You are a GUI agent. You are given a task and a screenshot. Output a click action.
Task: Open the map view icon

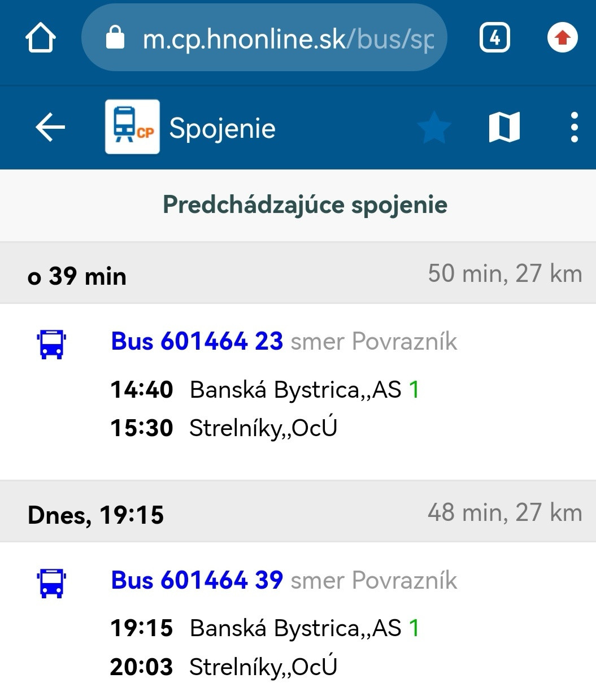504,127
